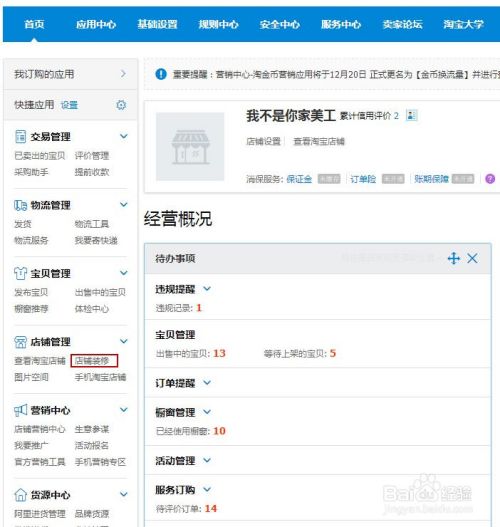The height and width of the screenshot is (527, 500).
Task: Open the 应用中心 tab
Action: click(96, 24)
